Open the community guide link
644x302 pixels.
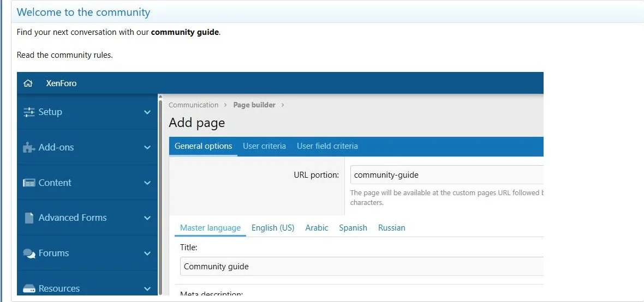(x=185, y=32)
